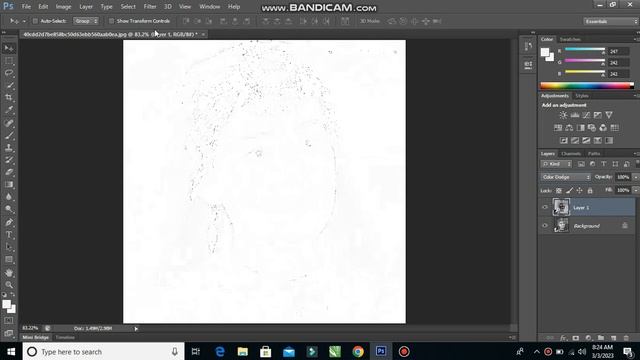Toggle lock position
Image resolution: width=640 pixels, height=360 pixels.
[x=580, y=191]
